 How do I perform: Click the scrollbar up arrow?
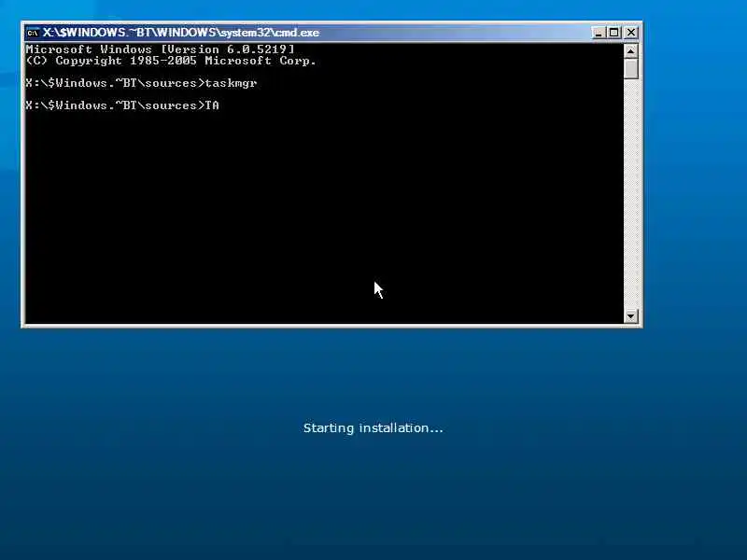(631, 50)
